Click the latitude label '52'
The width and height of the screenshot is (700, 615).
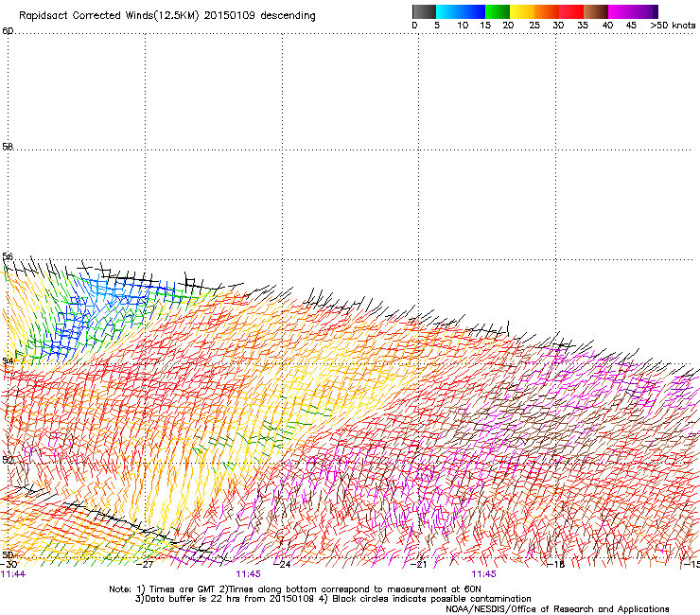pos(8,460)
